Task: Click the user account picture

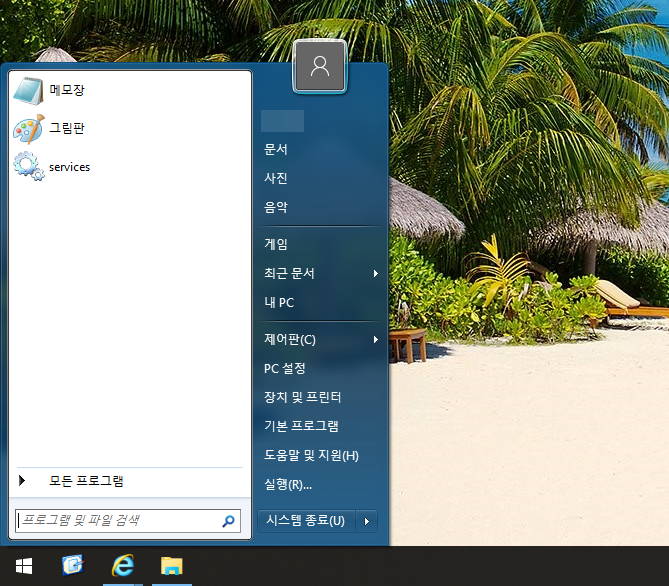Action: (320, 67)
